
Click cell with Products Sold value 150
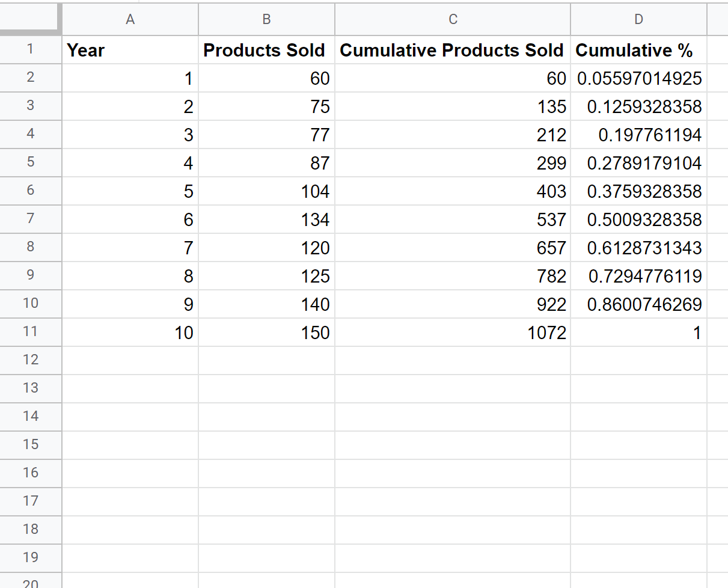point(266,332)
